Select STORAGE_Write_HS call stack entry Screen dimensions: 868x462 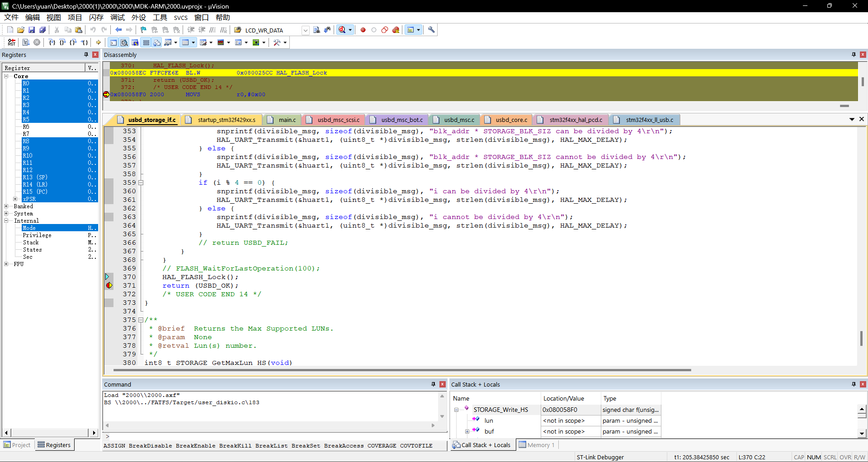click(x=500, y=410)
